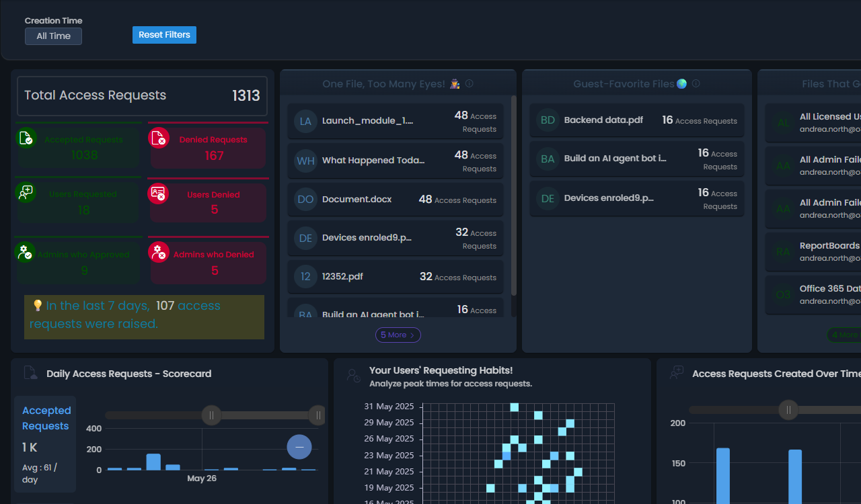
Task: Click the info icon on Guest-Favorite Files
Action: pyautogui.click(x=696, y=83)
